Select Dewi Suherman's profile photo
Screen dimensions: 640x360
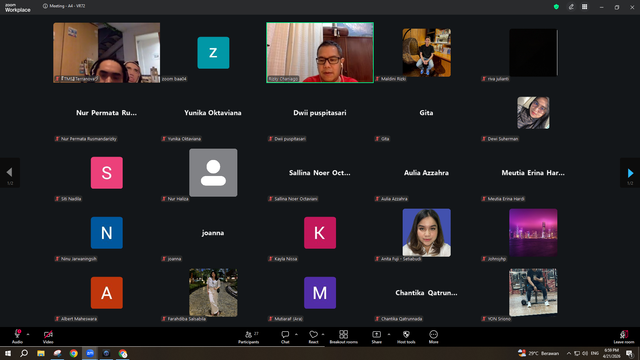click(x=533, y=113)
